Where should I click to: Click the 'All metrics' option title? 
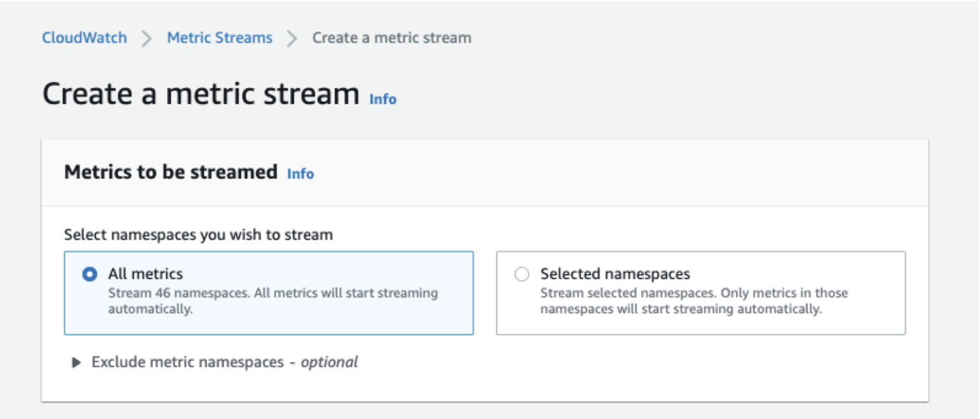tap(145, 274)
